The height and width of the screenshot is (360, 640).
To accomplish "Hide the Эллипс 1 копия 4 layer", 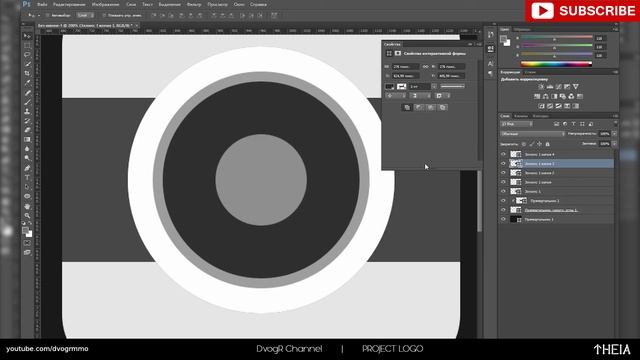I will [x=503, y=154].
